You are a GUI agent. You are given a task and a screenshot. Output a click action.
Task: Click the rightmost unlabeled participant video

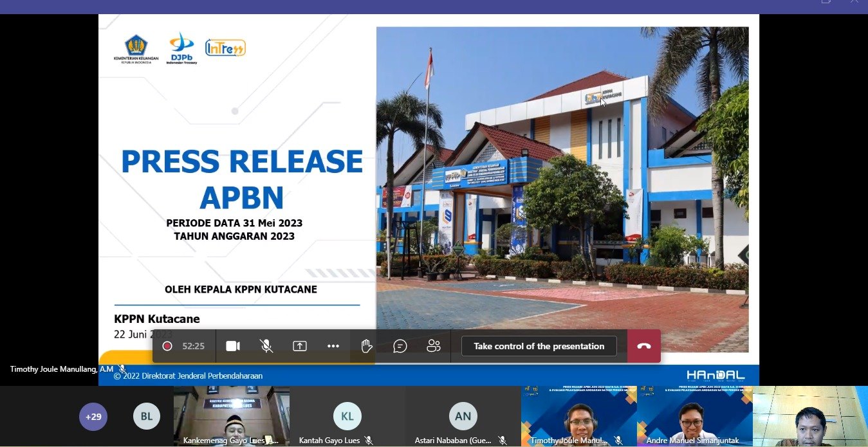tap(809, 416)
